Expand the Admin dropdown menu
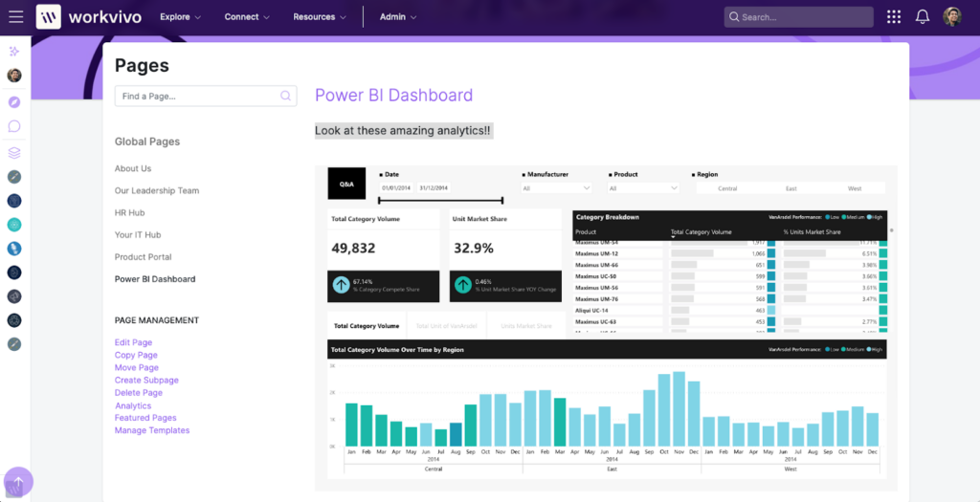Viewport: 980px width, 502px height. 398,17
